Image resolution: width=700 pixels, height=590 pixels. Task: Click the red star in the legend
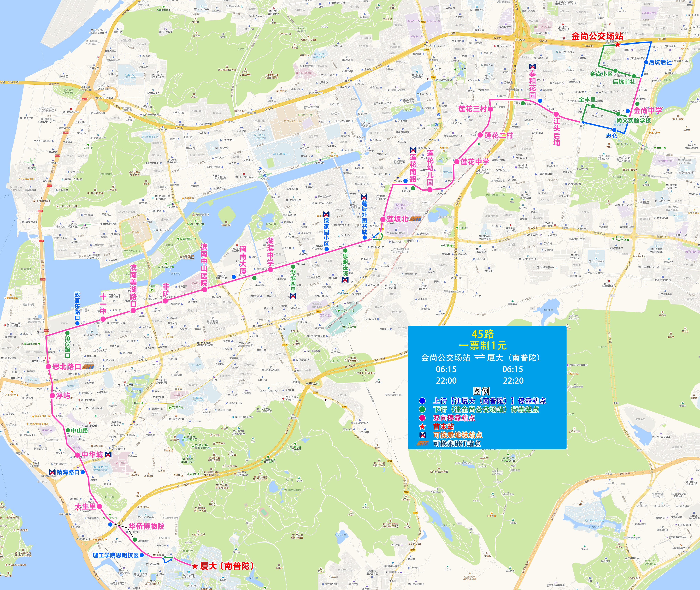coord(423,426)
